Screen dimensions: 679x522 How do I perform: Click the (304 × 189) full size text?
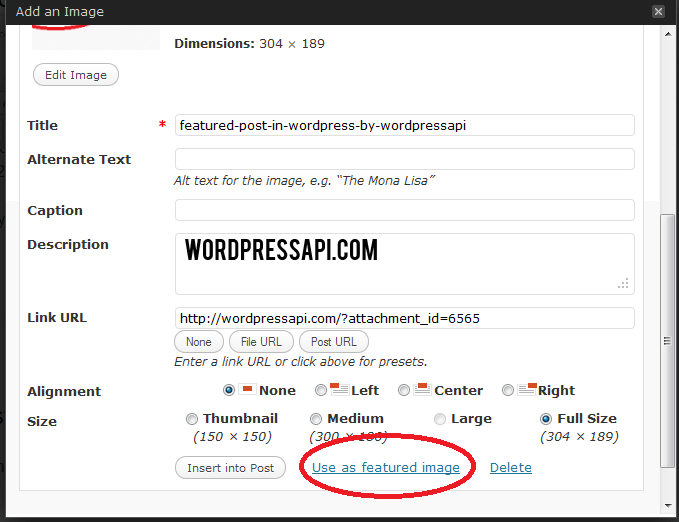tap(579, 437)
